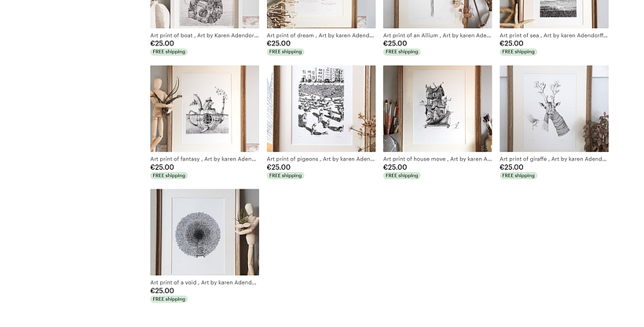Screen dimensions: 644x327
Task: Follow the 'Art print of an Allium' link
Action: (437, 35)
